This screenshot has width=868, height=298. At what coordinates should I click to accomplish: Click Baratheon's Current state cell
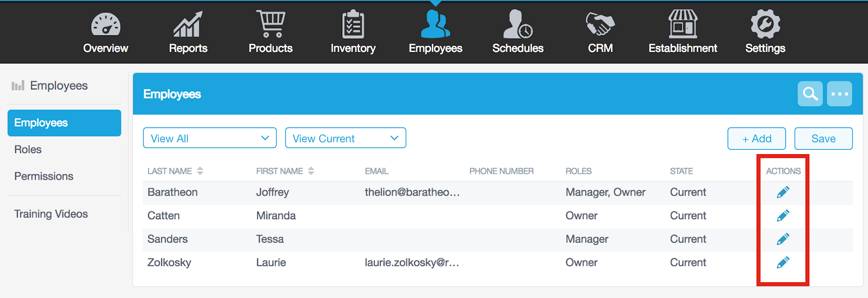tap(688, 192)
